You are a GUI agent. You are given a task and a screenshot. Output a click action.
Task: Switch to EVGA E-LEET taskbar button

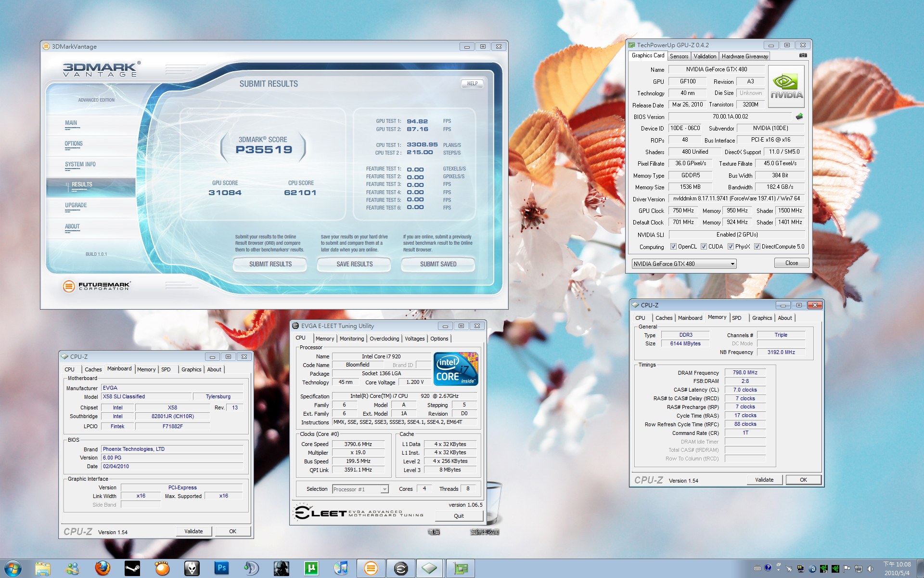(401, 568)
